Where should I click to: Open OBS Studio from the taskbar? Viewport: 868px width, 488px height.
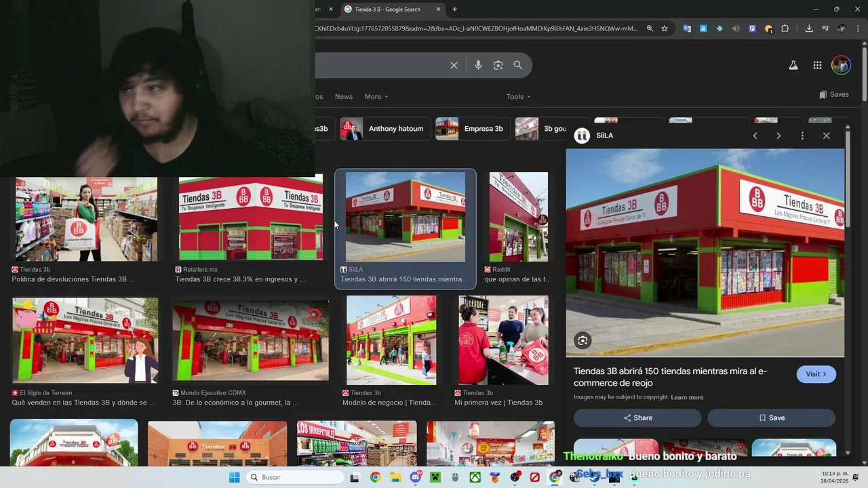click(515, 477)
